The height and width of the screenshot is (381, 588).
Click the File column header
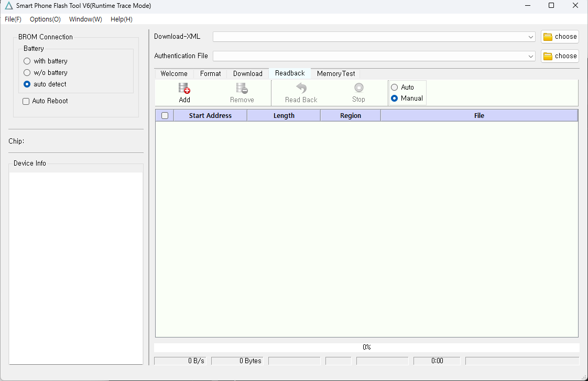pos(479,115)
